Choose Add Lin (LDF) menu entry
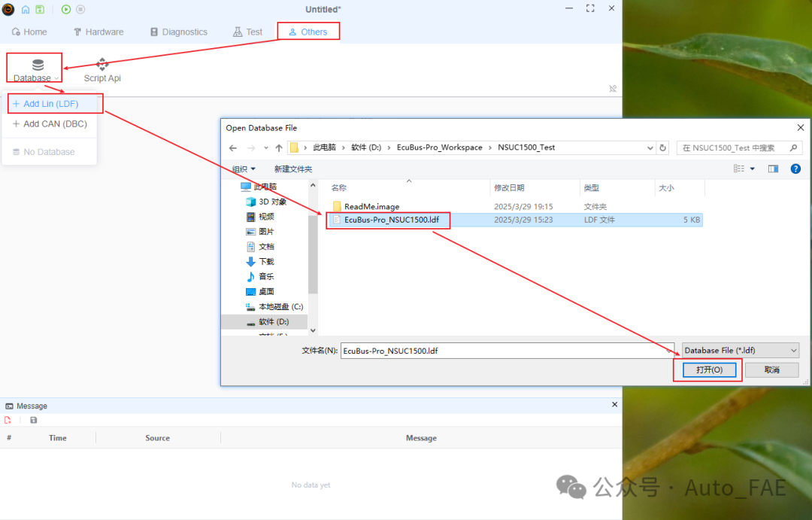 pos(50,104)
